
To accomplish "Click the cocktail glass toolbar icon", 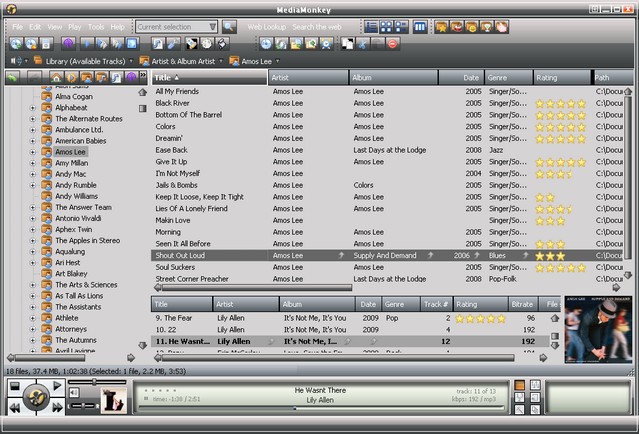I will (x=487, y=27).
